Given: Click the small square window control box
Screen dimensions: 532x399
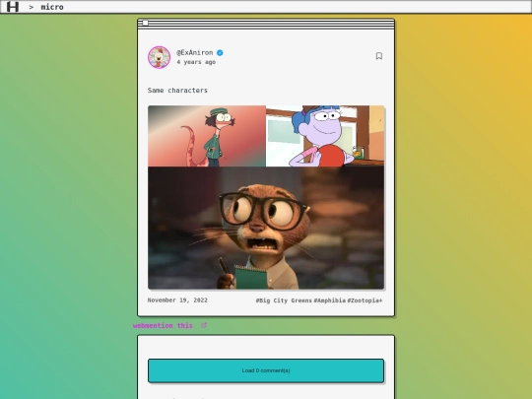Looking at the screenshot, I should 145,23.
